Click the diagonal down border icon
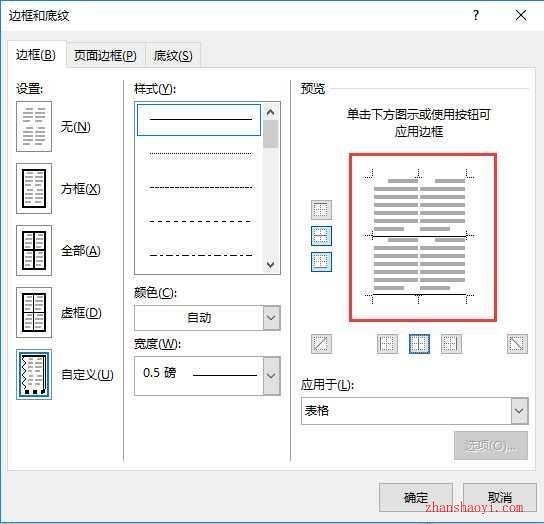Image resolution: width=544 pixels, height=524 pixels. coord(517,344)
